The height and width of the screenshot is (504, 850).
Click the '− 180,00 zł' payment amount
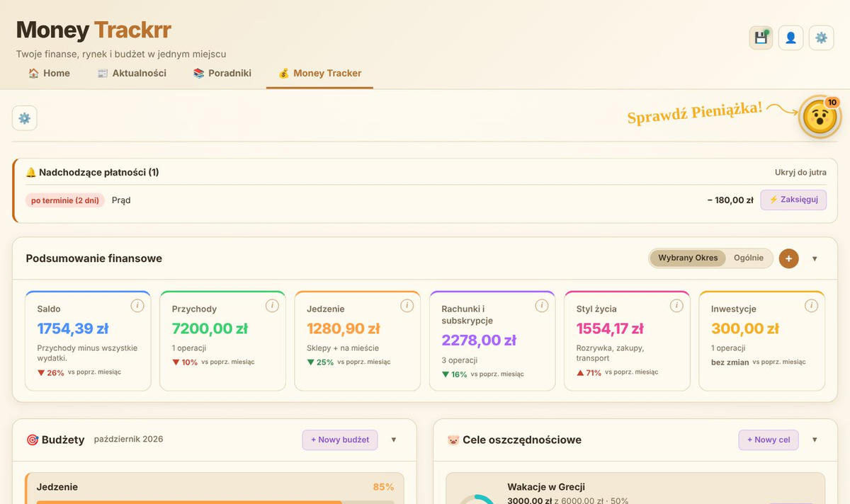730,200
